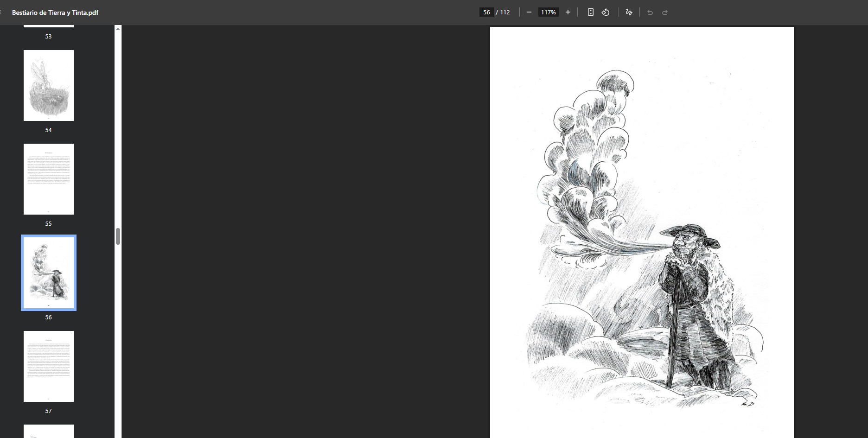
Task: Open the page 55 thumbnail
Action: click(x=49, y=179)
